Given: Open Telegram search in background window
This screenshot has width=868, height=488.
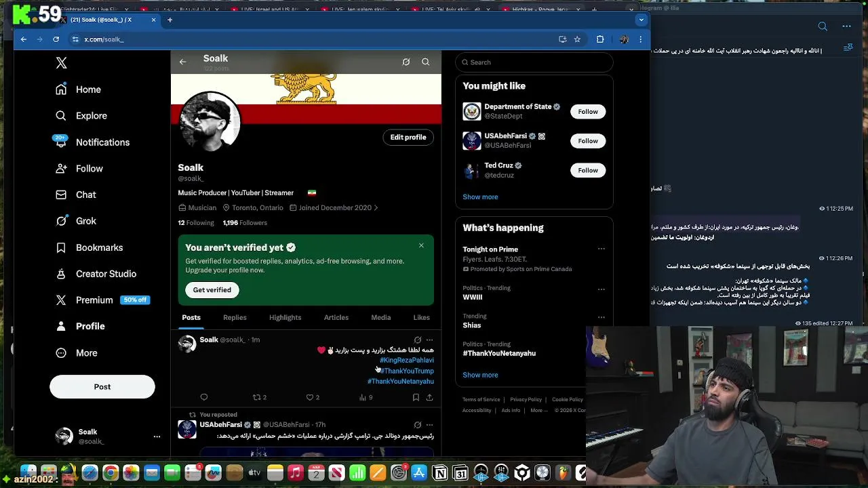Looking at the screenshot, I should pos(823,26).
